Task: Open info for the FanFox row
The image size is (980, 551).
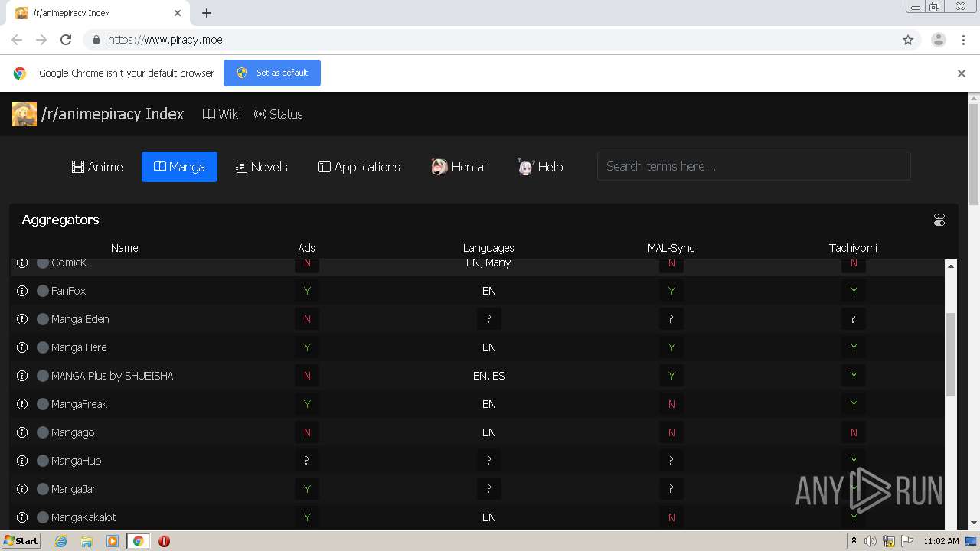Action: 22,291
